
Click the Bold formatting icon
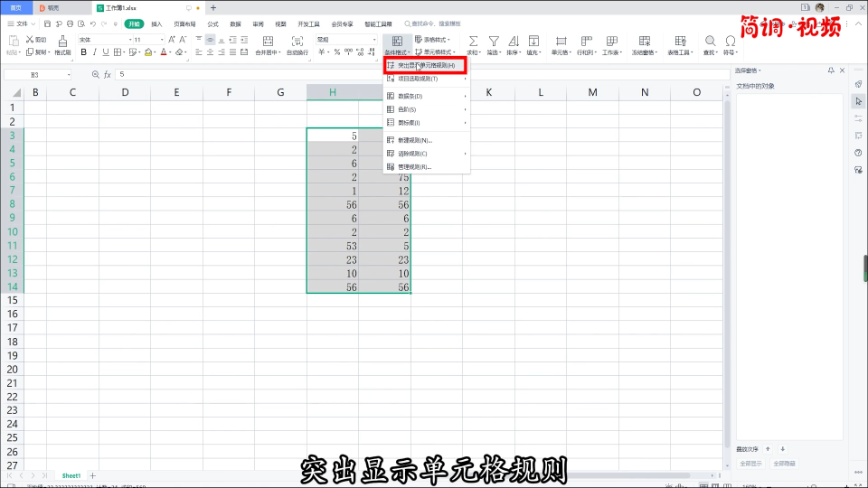84,52
